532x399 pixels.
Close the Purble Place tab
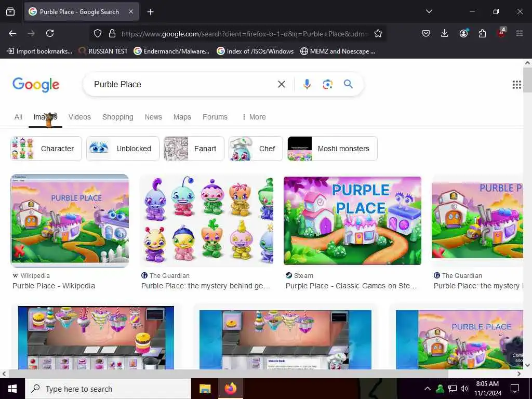pyautogui.click(x=131, y=12)
